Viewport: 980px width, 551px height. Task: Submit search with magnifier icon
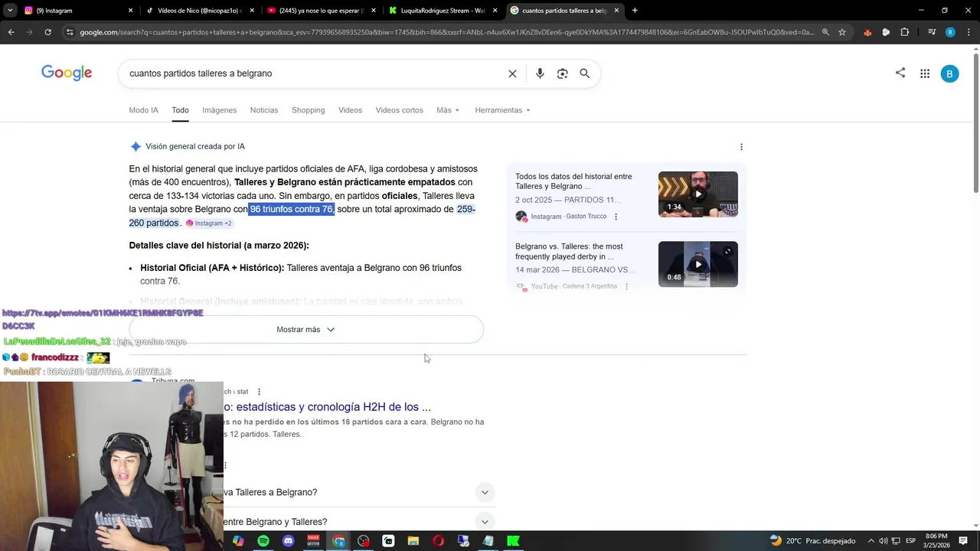(585, 73)
